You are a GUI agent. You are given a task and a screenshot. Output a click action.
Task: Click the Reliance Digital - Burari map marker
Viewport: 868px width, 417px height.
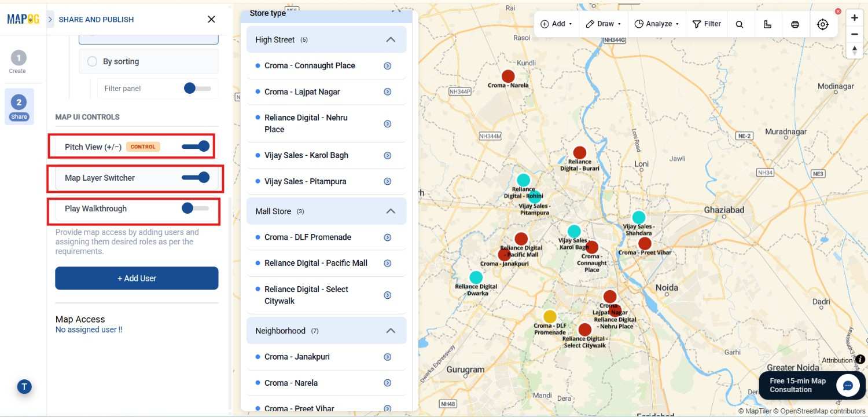[580, 153]
